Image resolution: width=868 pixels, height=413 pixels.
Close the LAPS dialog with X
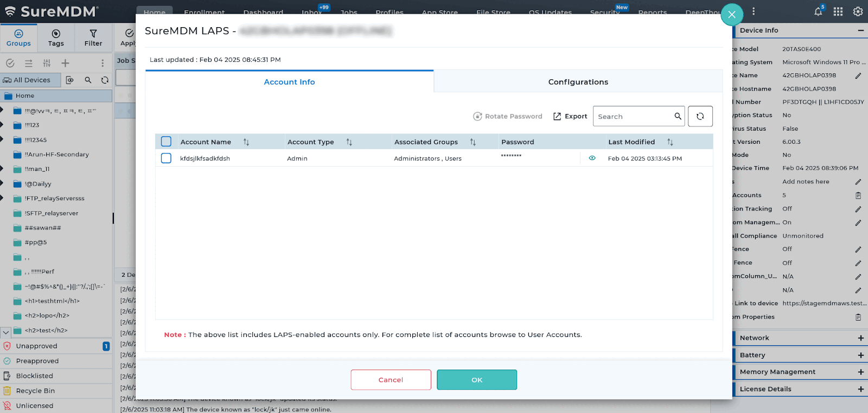[732, 15]
